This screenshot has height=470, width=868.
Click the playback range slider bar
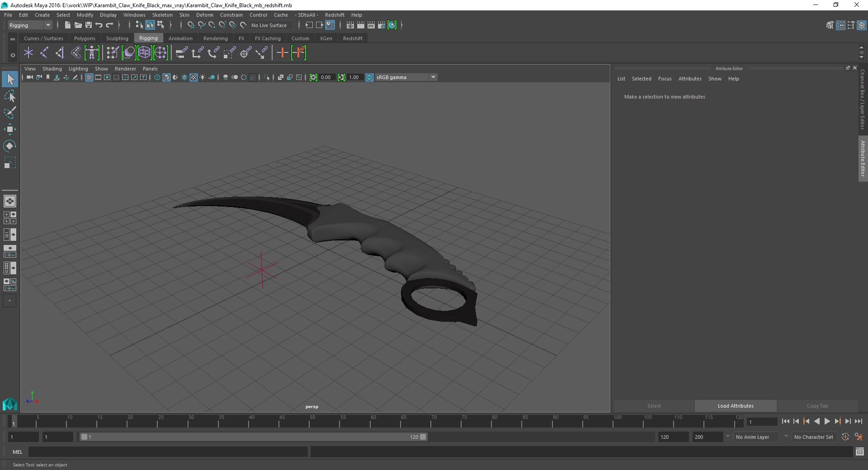[x=253, y=437]
